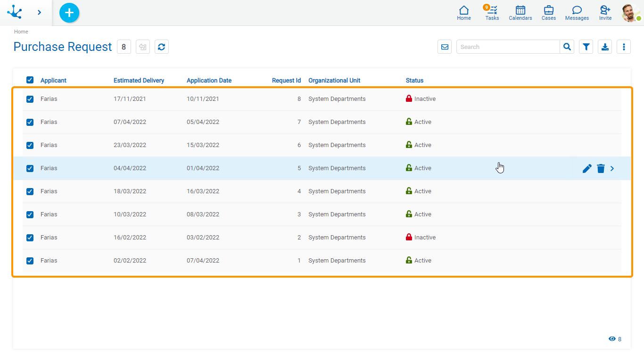Click the record count 8 badge
The height and width of the screenshot is (362, 644).
click(124, 47)
